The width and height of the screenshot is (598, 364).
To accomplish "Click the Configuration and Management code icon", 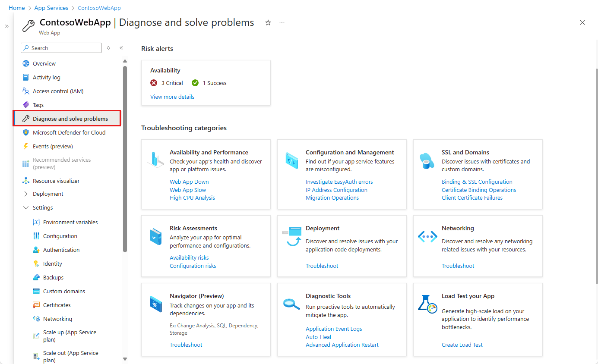I will pyautogui.click(x=291, y=160).
